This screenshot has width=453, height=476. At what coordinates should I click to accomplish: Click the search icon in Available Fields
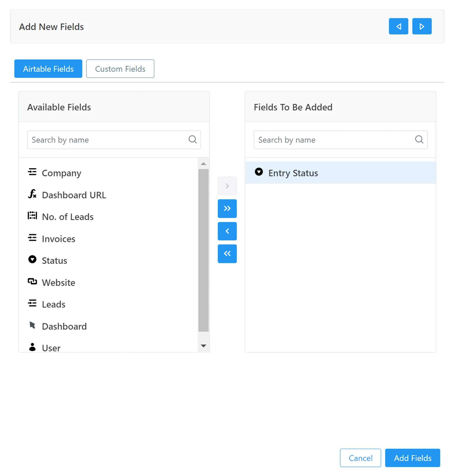(x=193, y=139)
